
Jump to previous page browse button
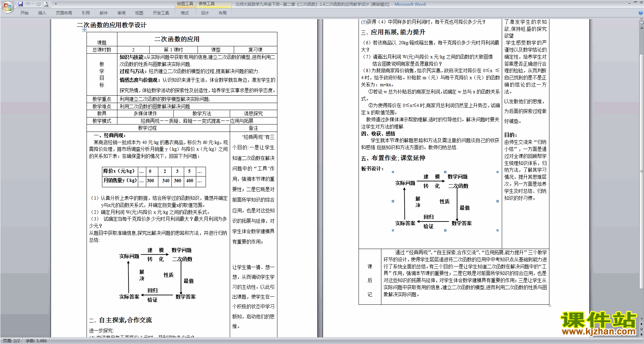click(641, 324)
